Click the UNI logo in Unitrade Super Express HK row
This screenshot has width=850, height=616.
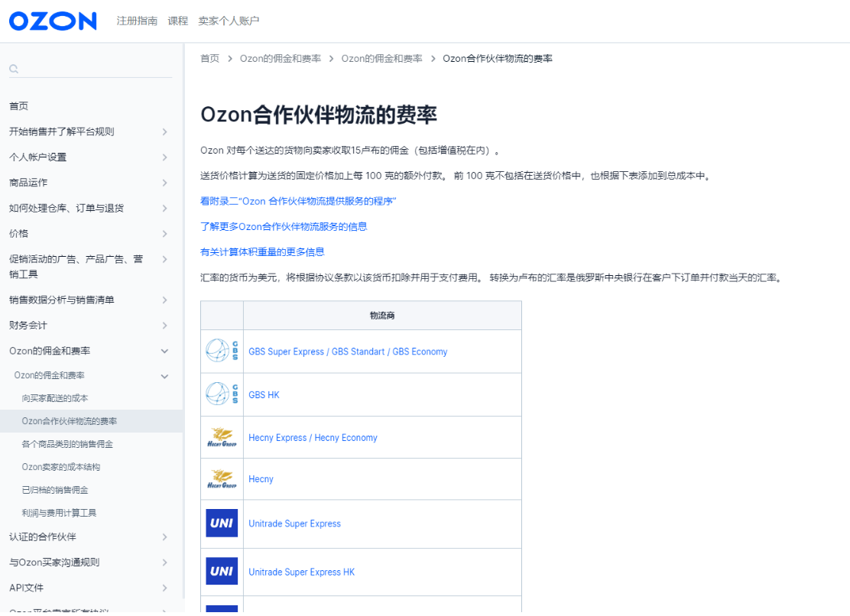(x=221, y=572)
